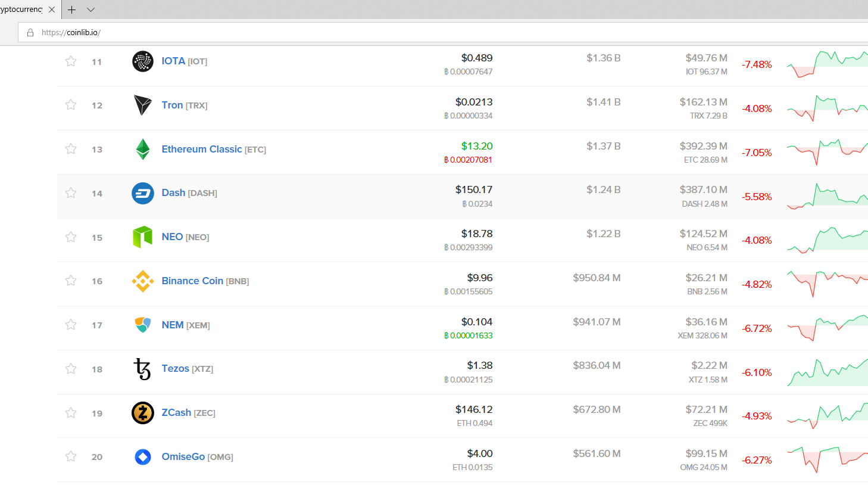Click the -6.10% Tezos change value
The image size is (868, 488).
click(757, 372)
